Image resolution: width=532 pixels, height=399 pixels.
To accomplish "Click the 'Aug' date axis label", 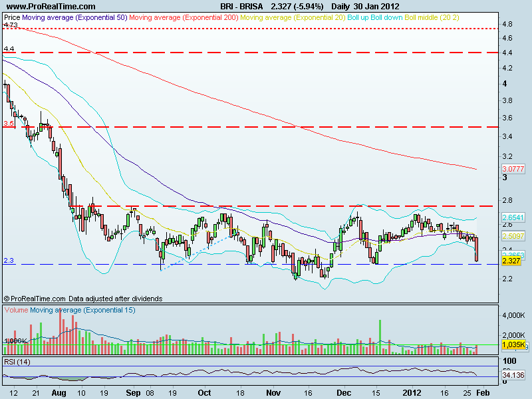I will [x=59, y=393].
